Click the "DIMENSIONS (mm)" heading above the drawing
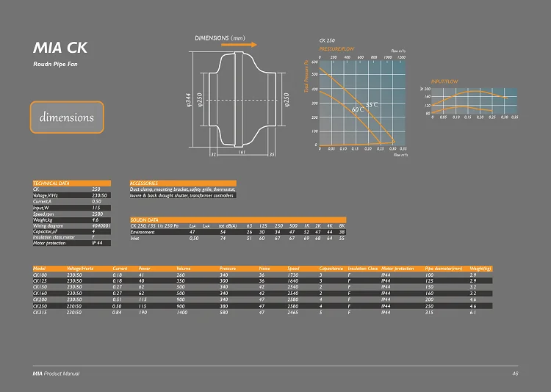551x392 pixels. coord(220,38)
